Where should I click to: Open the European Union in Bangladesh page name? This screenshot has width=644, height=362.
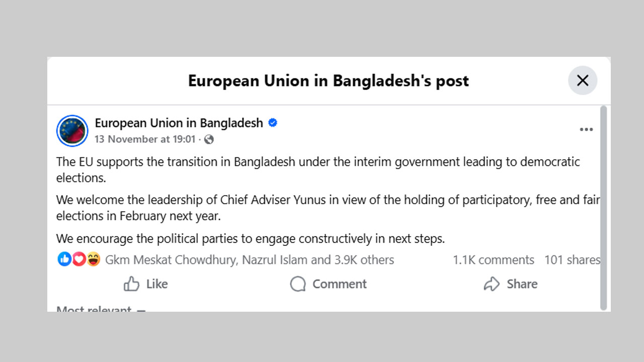[179, 123]
